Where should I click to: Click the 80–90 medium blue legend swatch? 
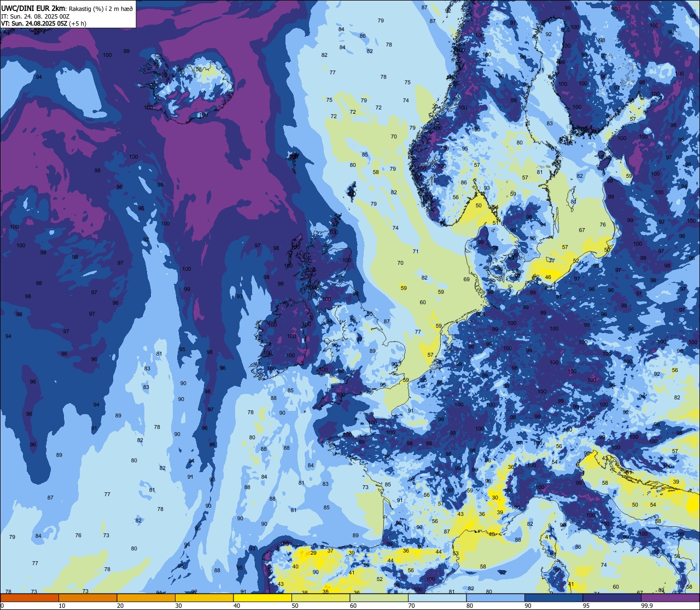tap(495, 598)
